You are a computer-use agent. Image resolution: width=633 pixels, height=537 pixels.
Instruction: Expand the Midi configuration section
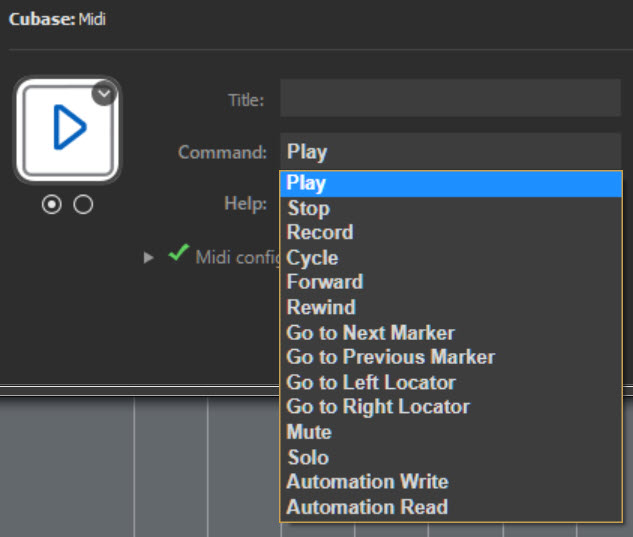(149, 257)
